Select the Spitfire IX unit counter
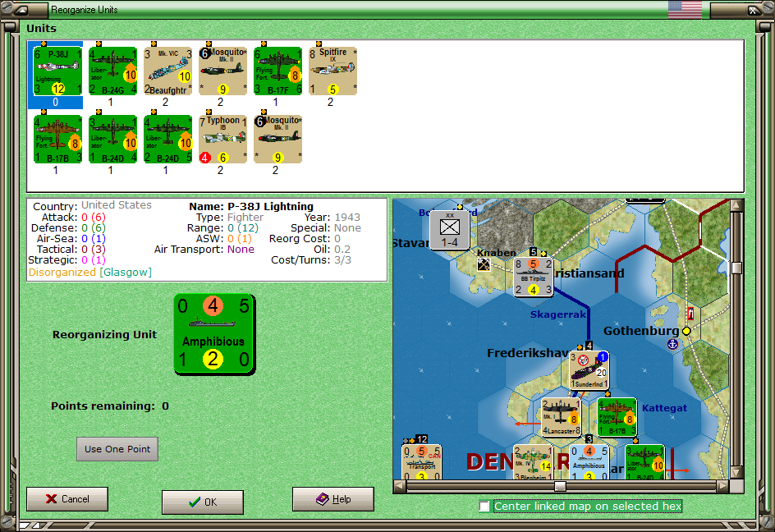The image size is (775, 532). tap(332, 71)
